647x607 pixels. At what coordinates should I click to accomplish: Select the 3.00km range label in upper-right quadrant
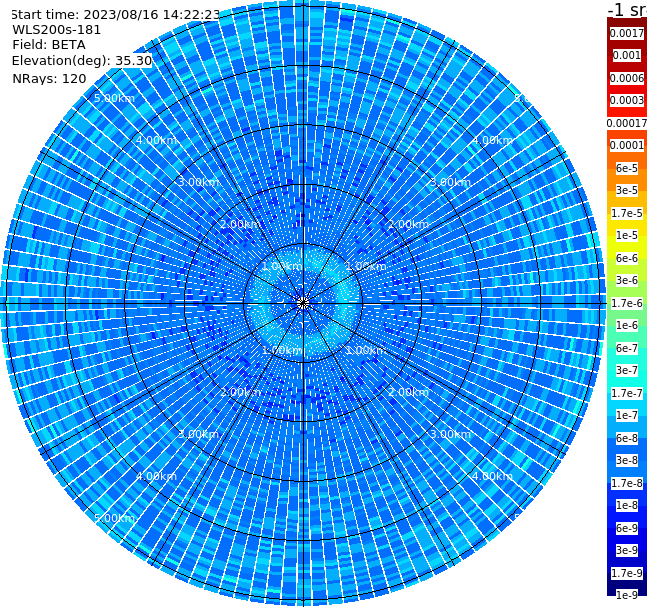click(x=450, y=182)
